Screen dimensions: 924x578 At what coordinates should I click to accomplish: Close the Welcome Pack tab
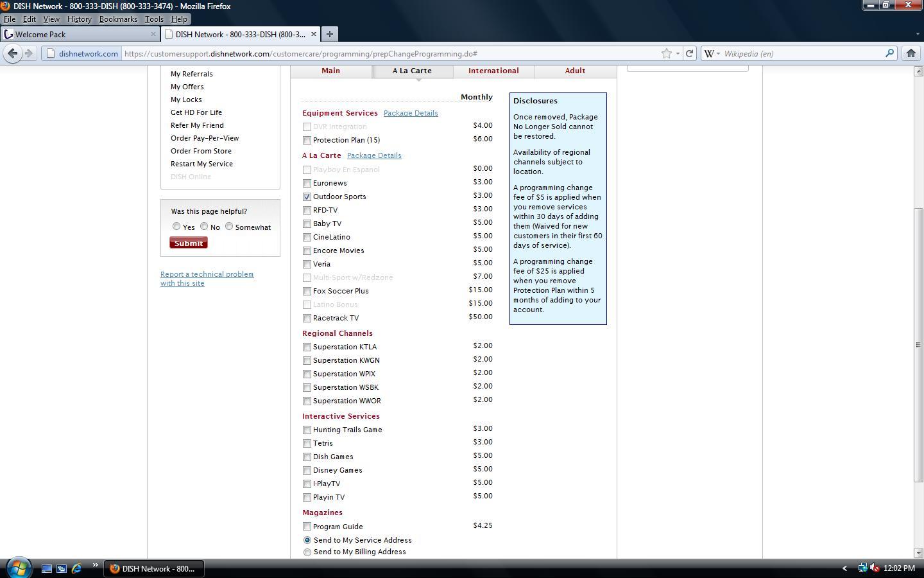click(x=153, y=34)
